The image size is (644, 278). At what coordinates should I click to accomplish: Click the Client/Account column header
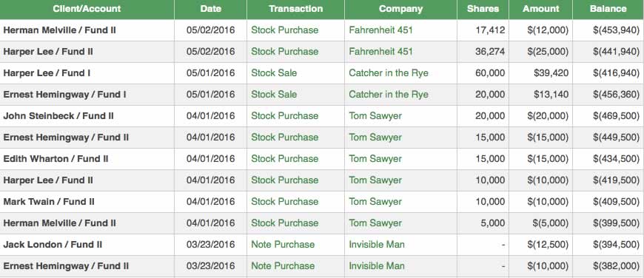[87, 9]
